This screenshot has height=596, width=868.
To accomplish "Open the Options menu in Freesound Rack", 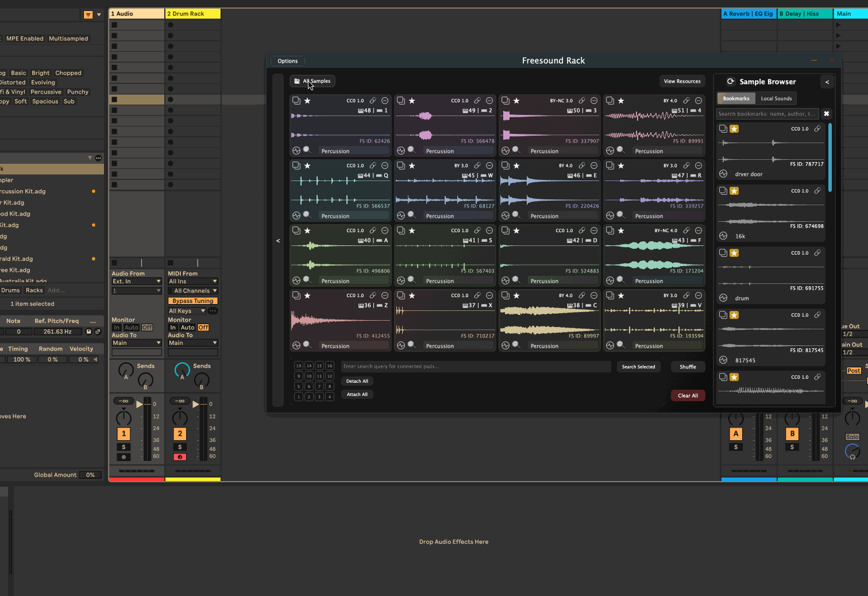I will 288,61.
